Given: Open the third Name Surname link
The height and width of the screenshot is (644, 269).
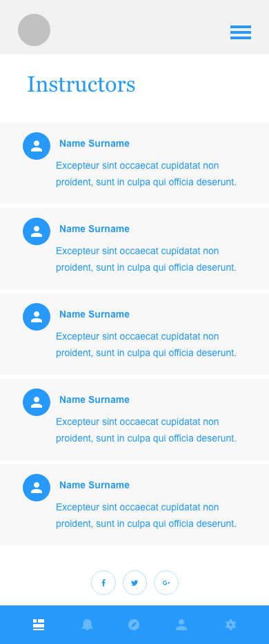Looking at the screenshot, I should [94, 314].
